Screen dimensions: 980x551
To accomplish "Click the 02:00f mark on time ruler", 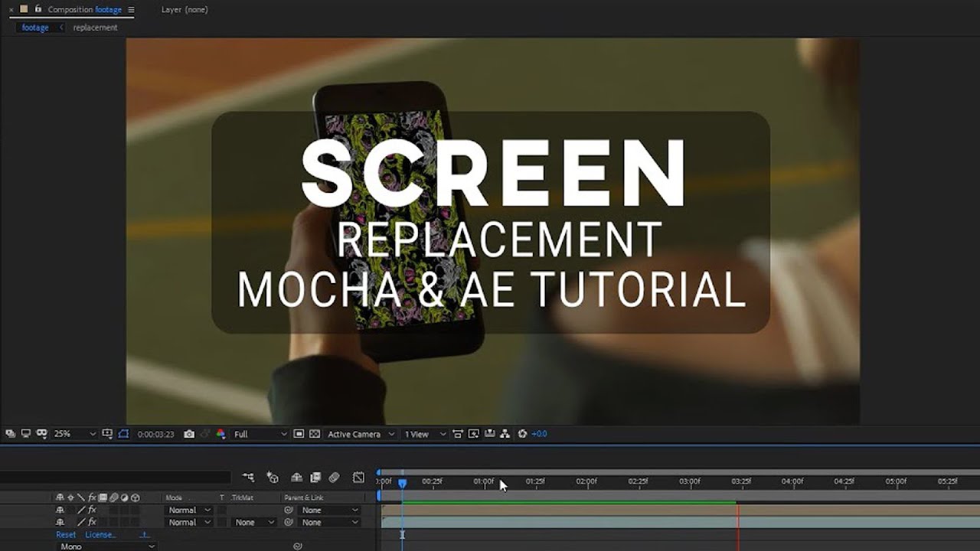I will click(x=586, y=482).
